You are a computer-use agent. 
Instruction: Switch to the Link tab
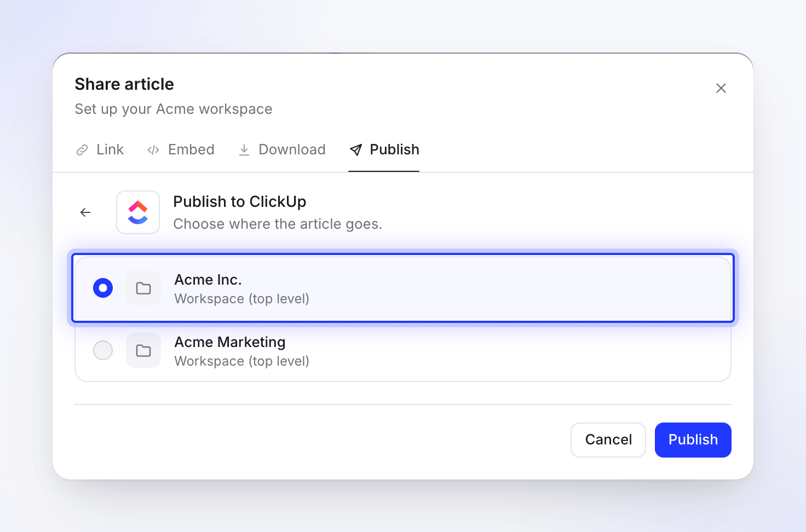100,149
